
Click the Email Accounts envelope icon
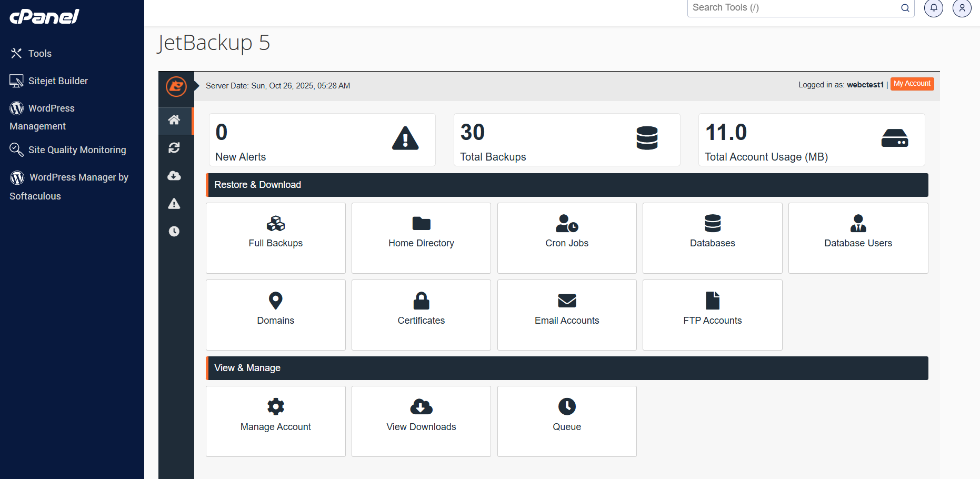[x=567, y=301]
